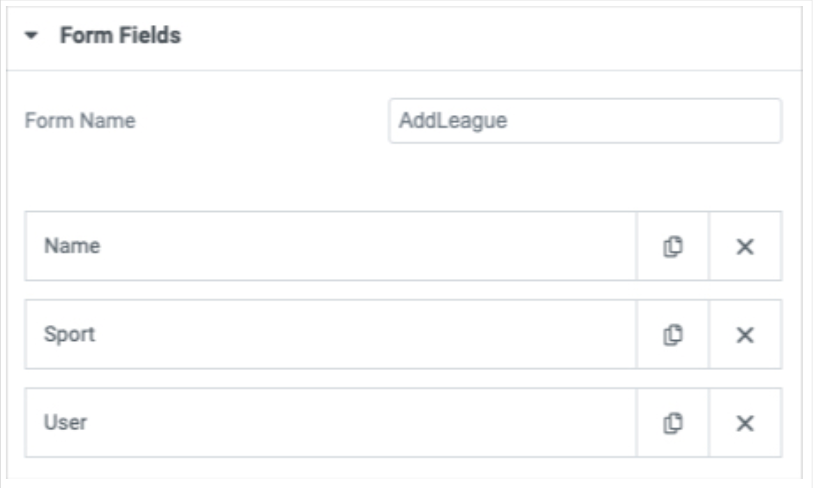Screen dimensions: 813x488
Task: X icon beside the User row
Action: click(745, 423)
